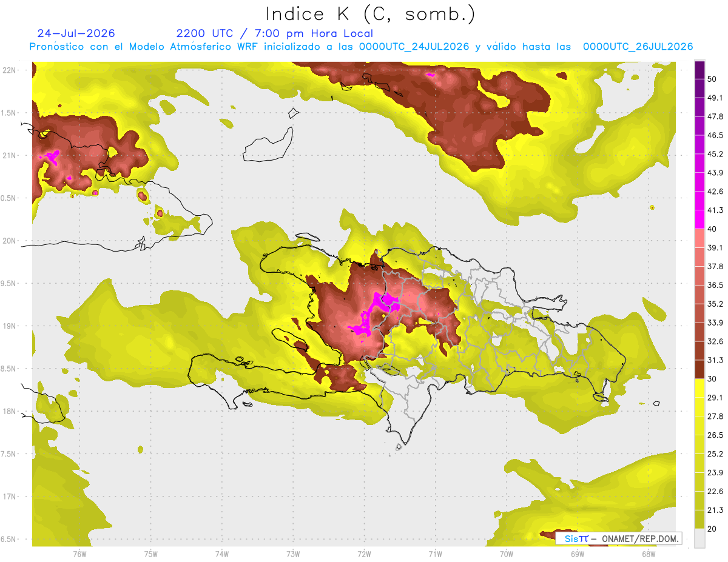Image resolution: width=728 pixels, height=562 pixels.
Task: Click the colorbar value '31.3'
Action: coord(714,360)
